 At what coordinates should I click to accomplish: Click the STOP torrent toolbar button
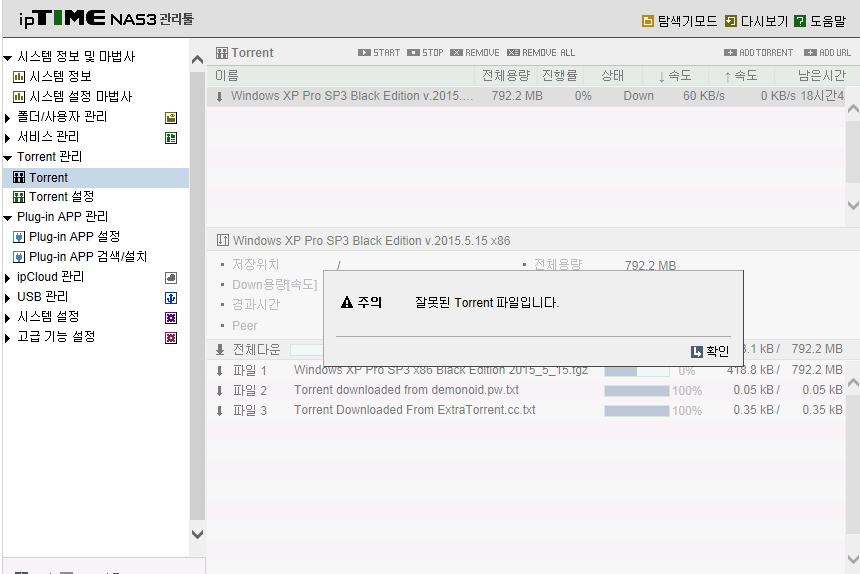[x=425, y=53]
